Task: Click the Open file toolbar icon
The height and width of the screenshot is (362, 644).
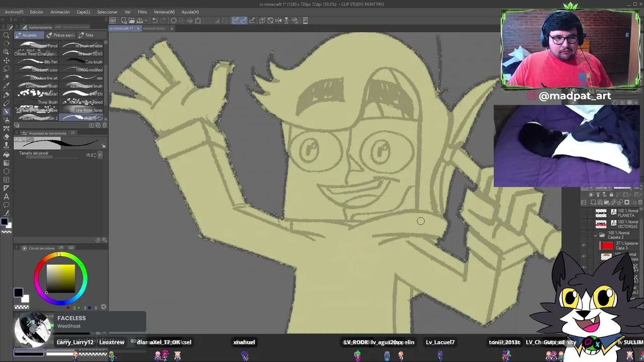Action: pos(131,21)
